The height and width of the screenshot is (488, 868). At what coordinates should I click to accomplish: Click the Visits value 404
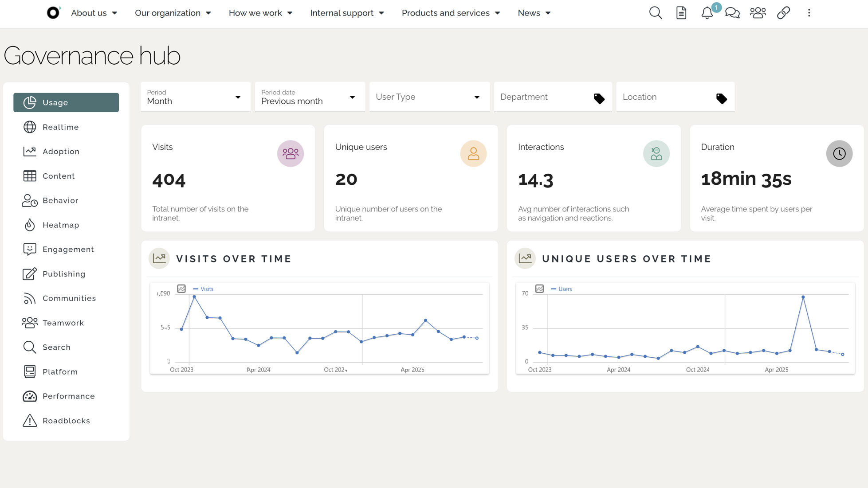(169, 180)
